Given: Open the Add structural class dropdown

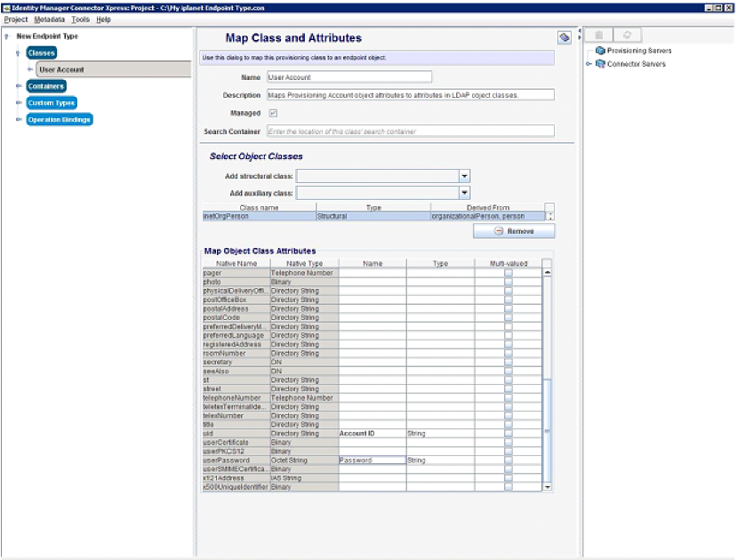Looking at the screenshot, I should 464,176.
